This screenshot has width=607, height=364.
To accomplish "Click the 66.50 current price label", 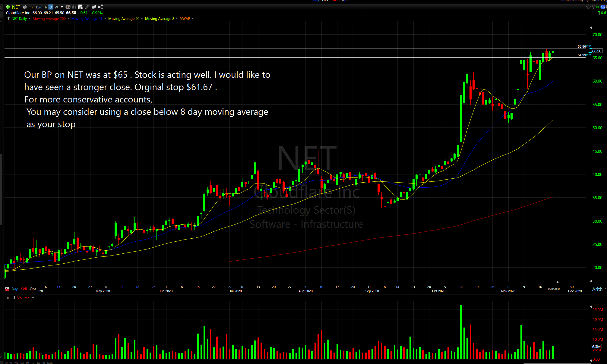I will click(x=597, y=51).
